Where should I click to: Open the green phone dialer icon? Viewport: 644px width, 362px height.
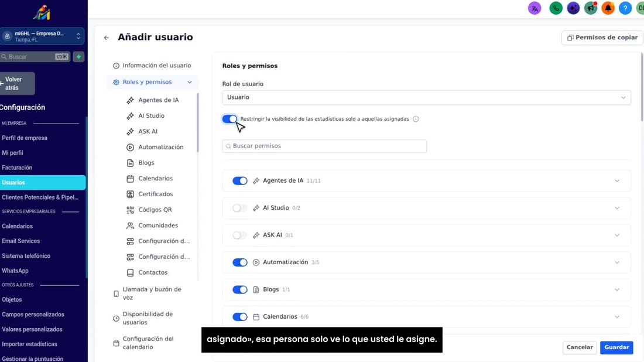tap(556, 8)
